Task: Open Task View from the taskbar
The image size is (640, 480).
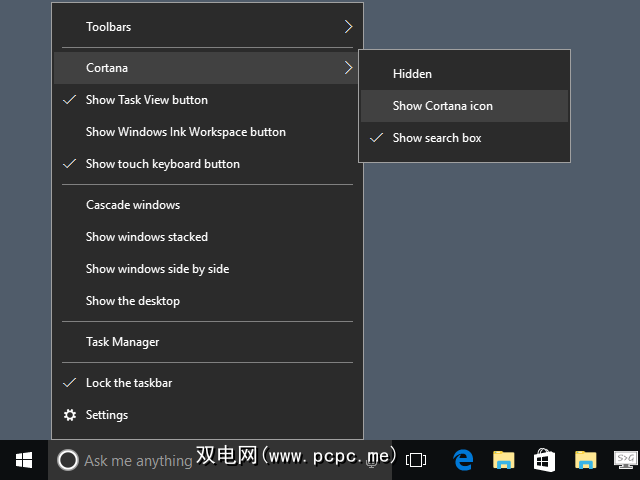Action: pyautogui.click(x=416, y=460)
